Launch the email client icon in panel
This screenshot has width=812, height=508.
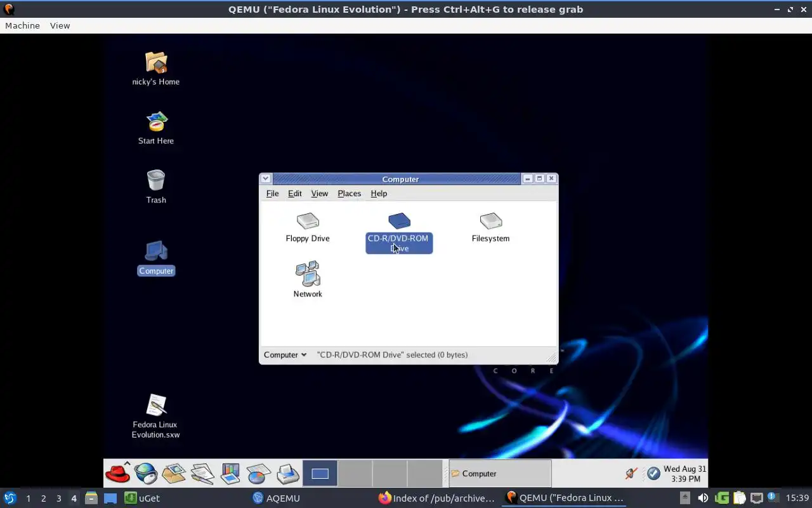point(173,473)
